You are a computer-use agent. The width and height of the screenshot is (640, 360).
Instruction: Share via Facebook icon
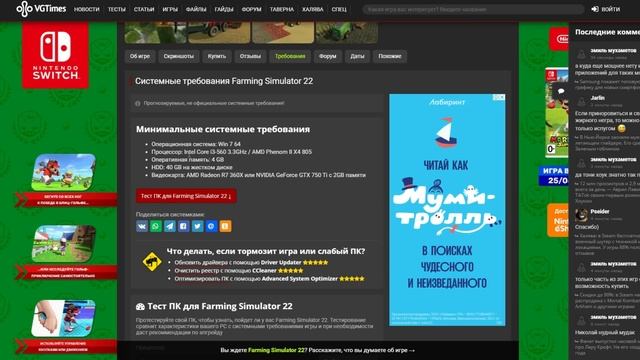[184, 226]
